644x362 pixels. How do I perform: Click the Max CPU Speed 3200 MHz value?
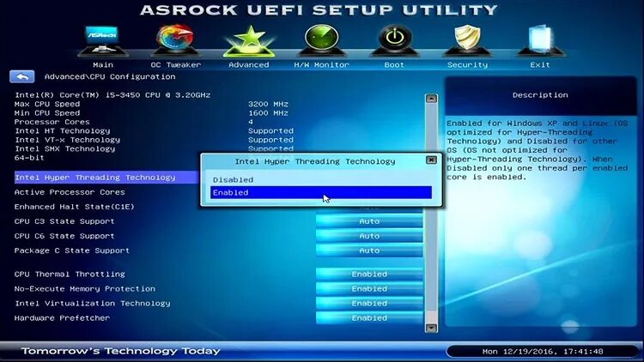(x=268, y=104)
